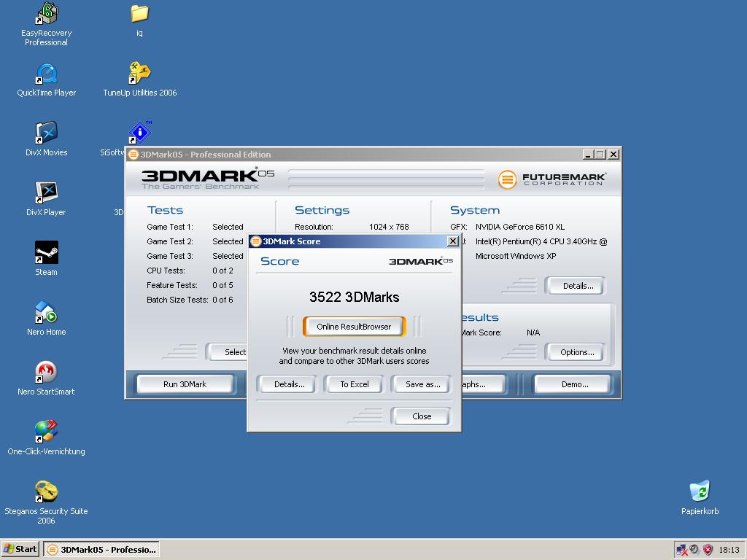Select the Steganos Security Suite 2006 icon
The height and width of the screenshot is (560, 747).
46,502
